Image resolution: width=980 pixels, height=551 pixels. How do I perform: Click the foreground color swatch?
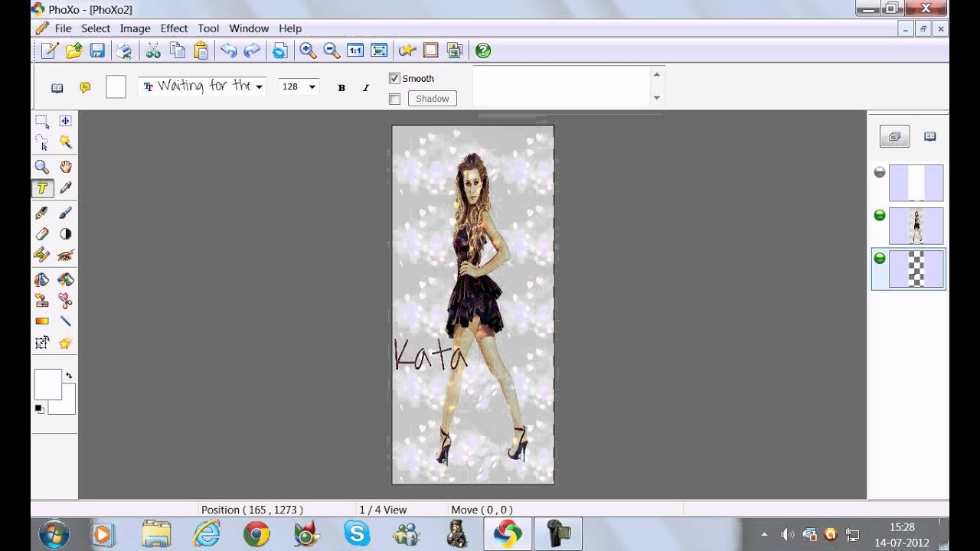coord(47,384)
